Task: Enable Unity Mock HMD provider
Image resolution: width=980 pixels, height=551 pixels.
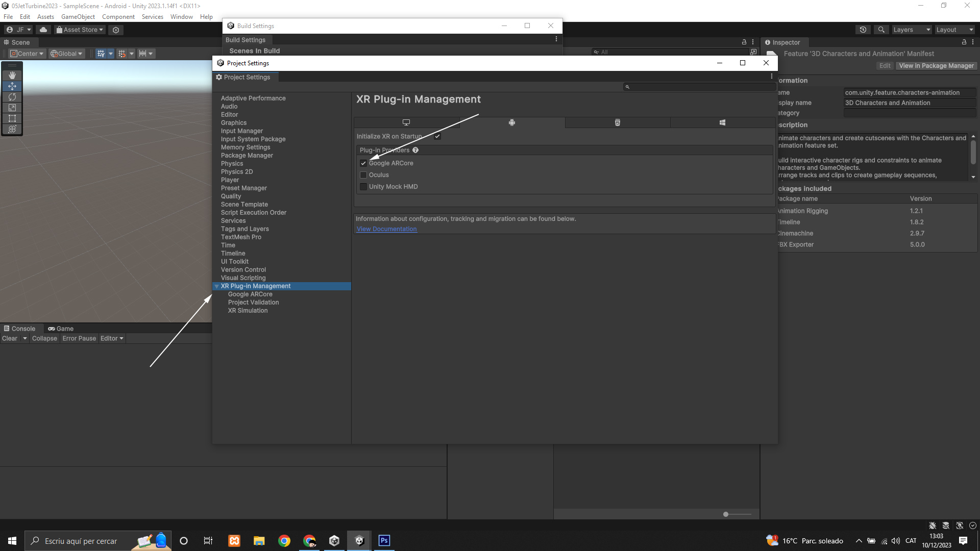Action: click(363, 187)
